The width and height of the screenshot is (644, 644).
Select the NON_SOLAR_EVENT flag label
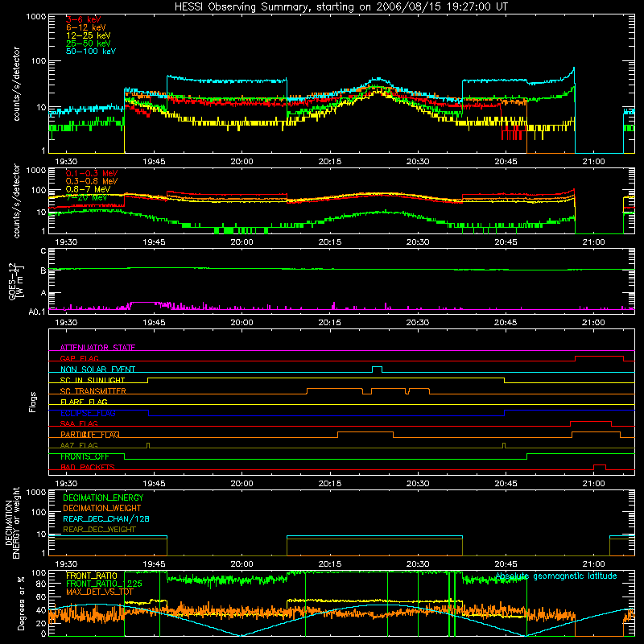pyautogui.click(x=97, y=369)
